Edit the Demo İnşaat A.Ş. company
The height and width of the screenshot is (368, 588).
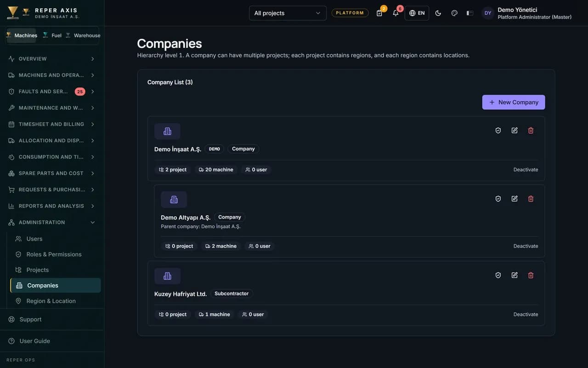click(514, 131)
